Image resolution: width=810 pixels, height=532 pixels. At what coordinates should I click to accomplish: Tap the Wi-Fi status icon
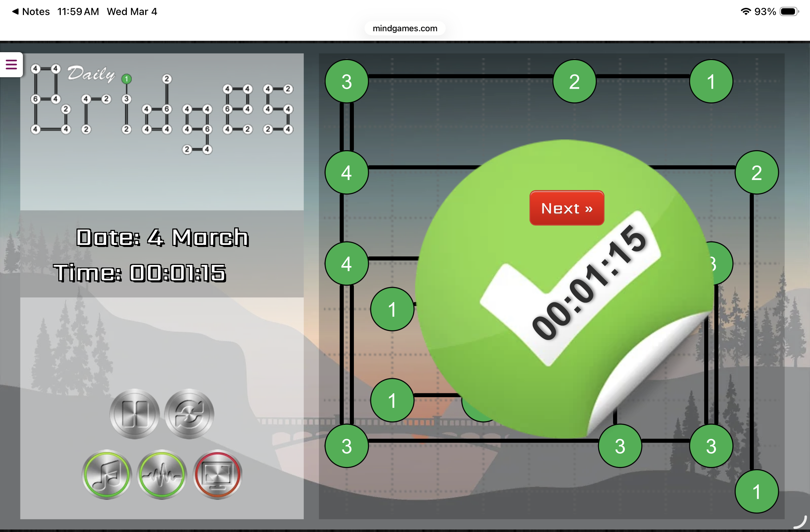tap(745, 11)
